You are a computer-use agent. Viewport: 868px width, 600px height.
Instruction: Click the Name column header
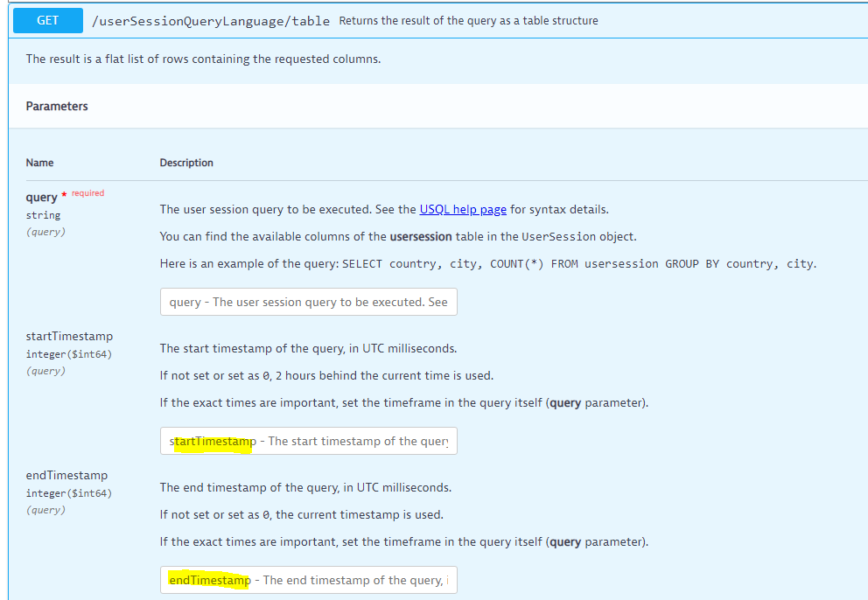click(39, 163)
